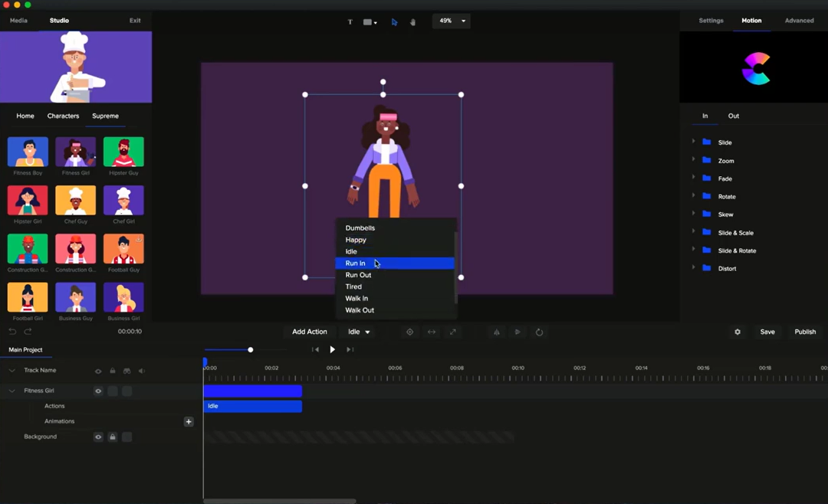Open the Zoom folder icon
Viewport: 828px width, 504px height.
coord(707,160)
